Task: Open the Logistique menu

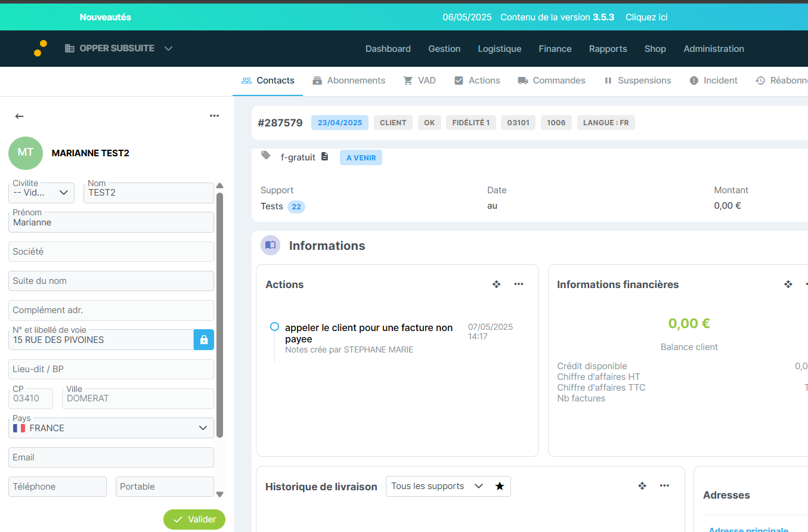Action: point(500,49)
